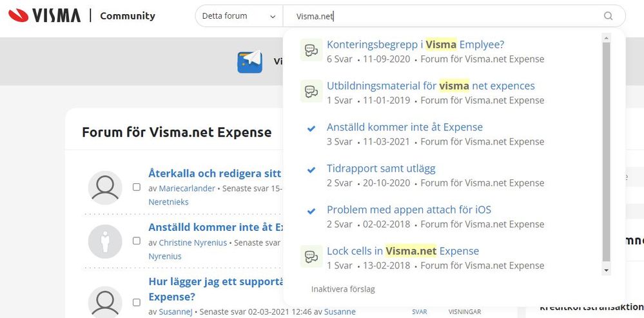
Task: Click the search input field with Visma.net
Action: [x=443, y=16]
